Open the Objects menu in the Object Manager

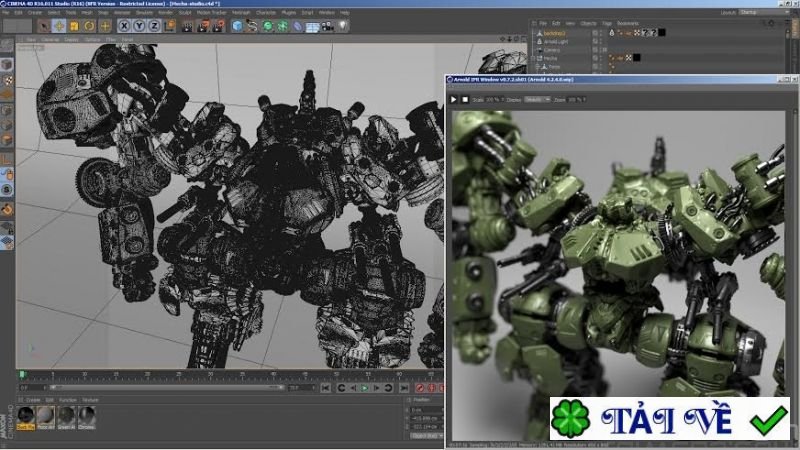click(x=588, y=22)
